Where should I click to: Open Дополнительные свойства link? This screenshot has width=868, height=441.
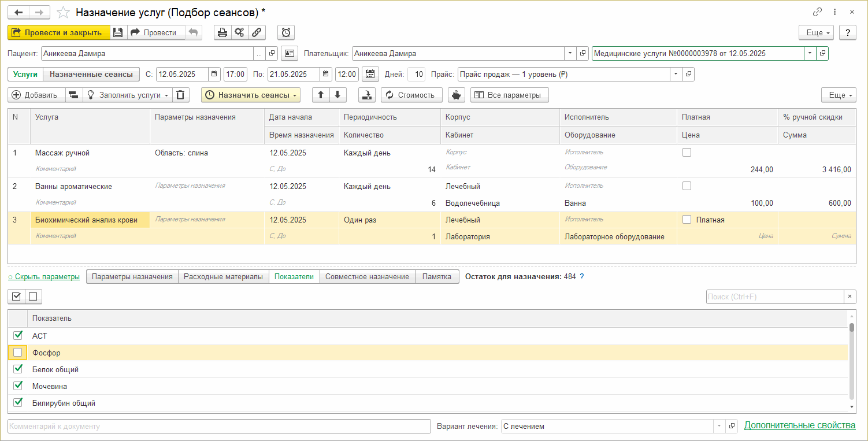click(799, 425)
